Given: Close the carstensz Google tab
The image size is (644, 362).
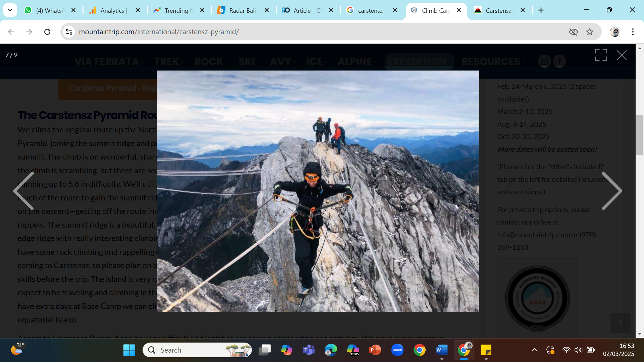Looking at the screenshot, I should tap(395, 10).
